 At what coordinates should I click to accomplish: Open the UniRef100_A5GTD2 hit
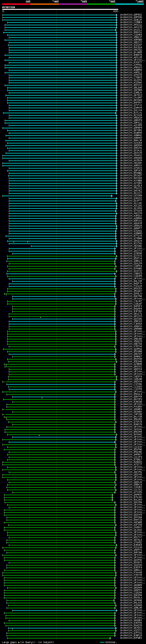[131, 50]
